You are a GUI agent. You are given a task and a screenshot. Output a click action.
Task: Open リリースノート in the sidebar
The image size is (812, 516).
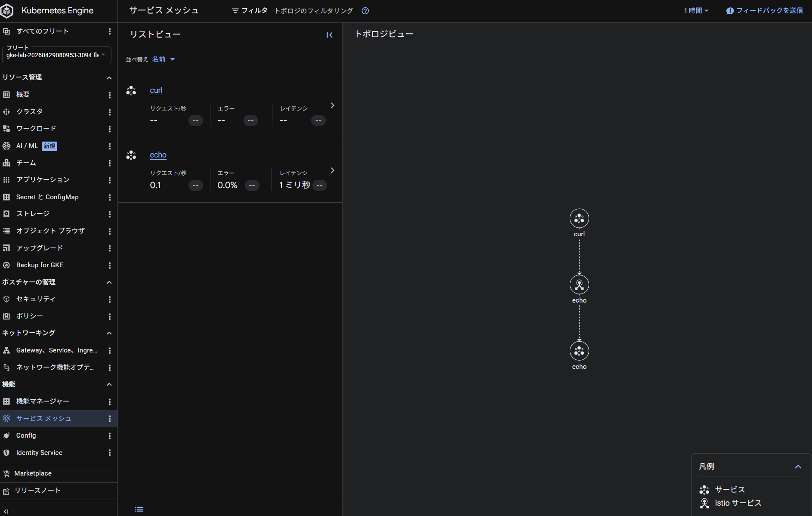click(38, 491)
